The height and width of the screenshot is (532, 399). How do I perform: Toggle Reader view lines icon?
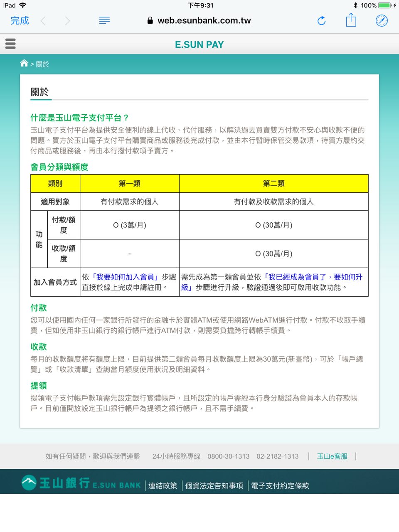pyautogui.click(x=104, y=21)
